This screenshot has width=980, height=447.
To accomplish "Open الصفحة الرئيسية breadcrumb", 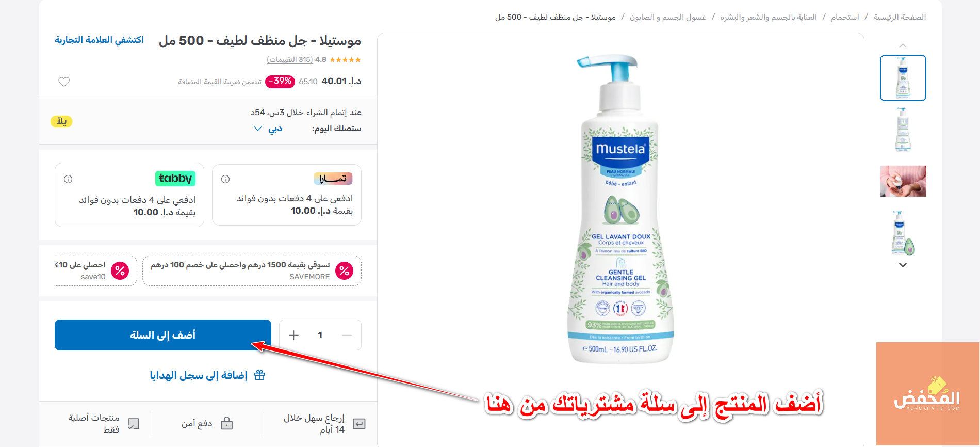I will [900, 17].
